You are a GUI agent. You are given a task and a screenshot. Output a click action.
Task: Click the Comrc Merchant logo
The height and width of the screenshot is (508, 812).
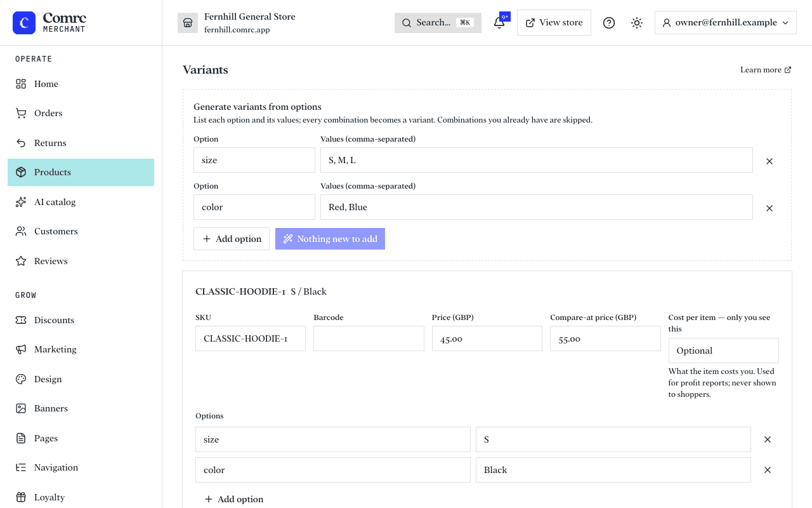49,23
